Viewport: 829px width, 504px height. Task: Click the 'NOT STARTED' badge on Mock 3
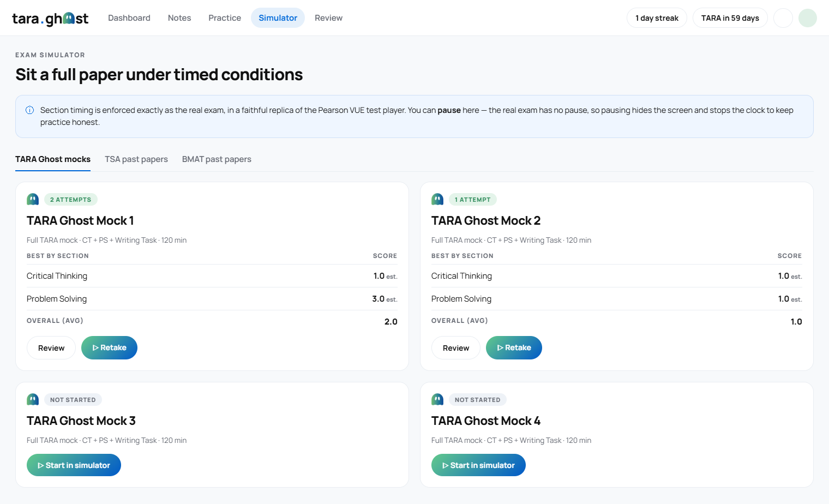pyautogui.click(x=73, y=400)
